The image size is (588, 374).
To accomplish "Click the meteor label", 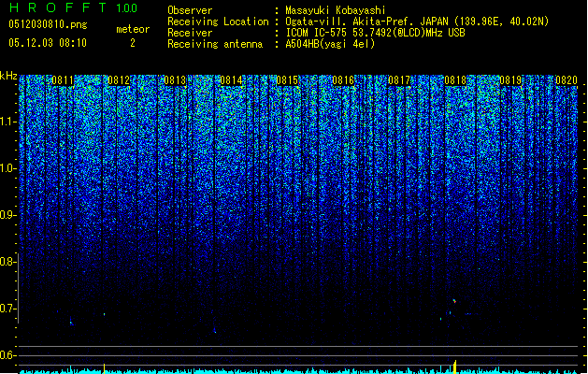I will (x=133, y=29).
